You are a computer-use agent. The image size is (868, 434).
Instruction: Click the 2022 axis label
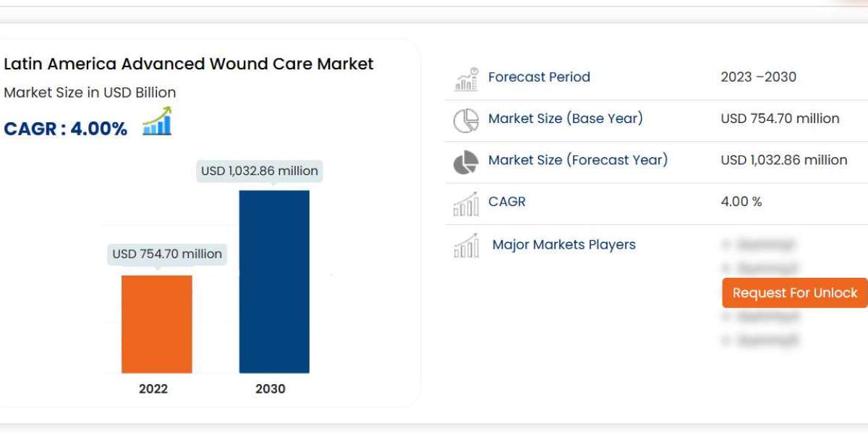(x=153, y=388)
